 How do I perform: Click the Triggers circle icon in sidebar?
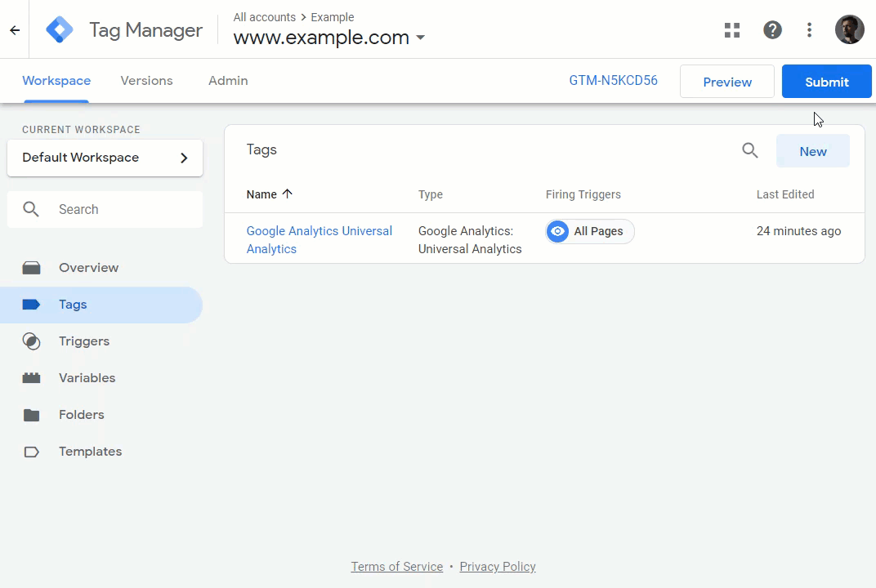(x=31, y=341)
